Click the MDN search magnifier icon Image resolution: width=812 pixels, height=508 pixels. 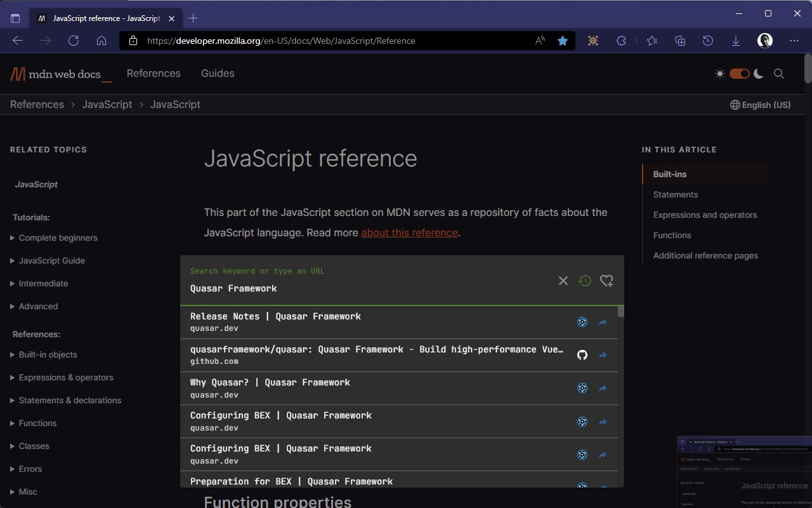pyautogui.click(x=779, y=74)
